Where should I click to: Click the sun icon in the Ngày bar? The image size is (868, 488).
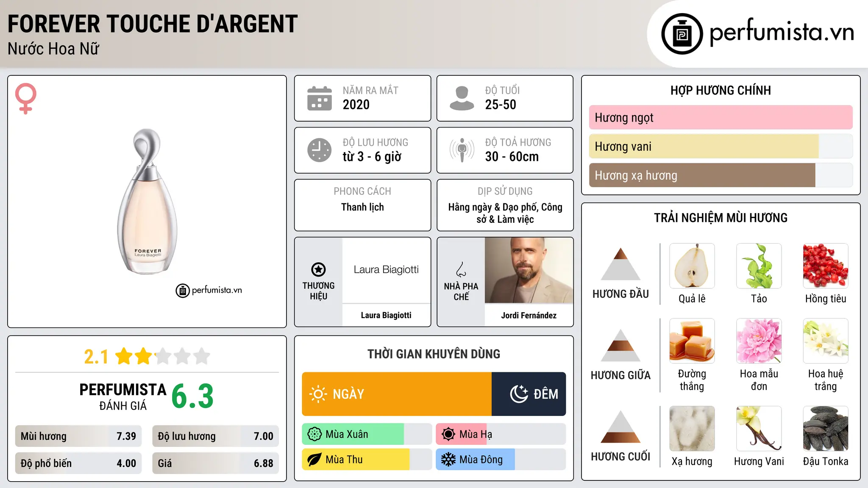point(318,394)
